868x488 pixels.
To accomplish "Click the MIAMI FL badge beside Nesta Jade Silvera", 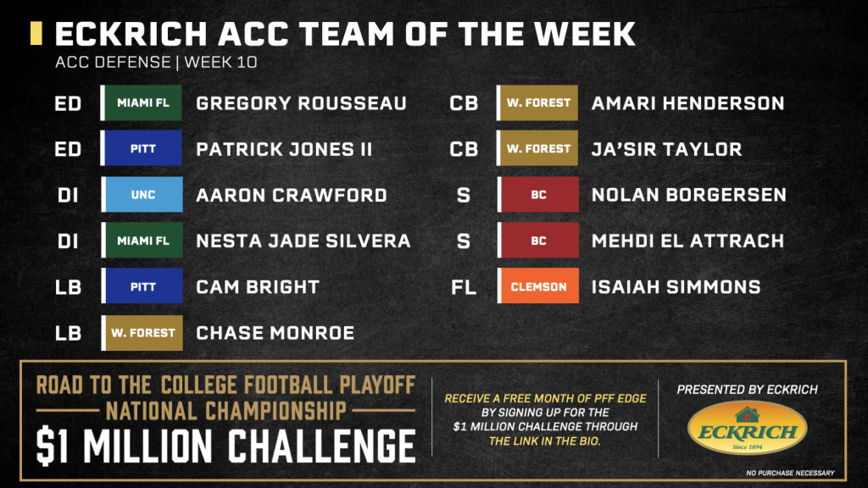I will (x=142, y=240).
